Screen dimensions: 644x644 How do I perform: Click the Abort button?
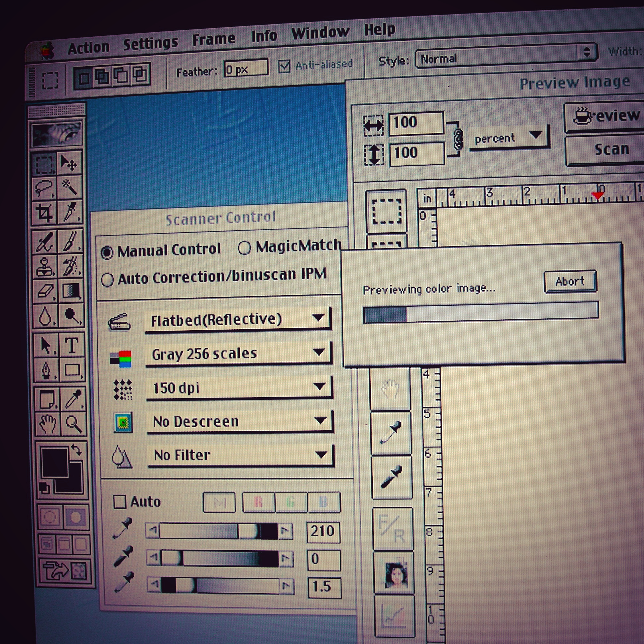point(570,281)
